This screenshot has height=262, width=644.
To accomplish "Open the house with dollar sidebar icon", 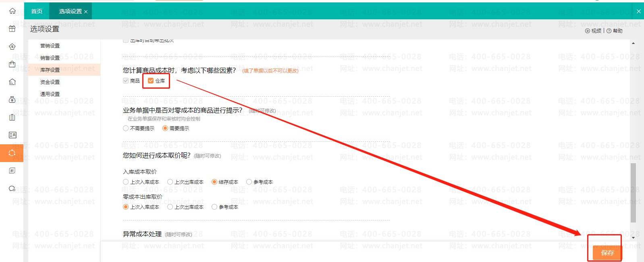I will click(12, 46).
